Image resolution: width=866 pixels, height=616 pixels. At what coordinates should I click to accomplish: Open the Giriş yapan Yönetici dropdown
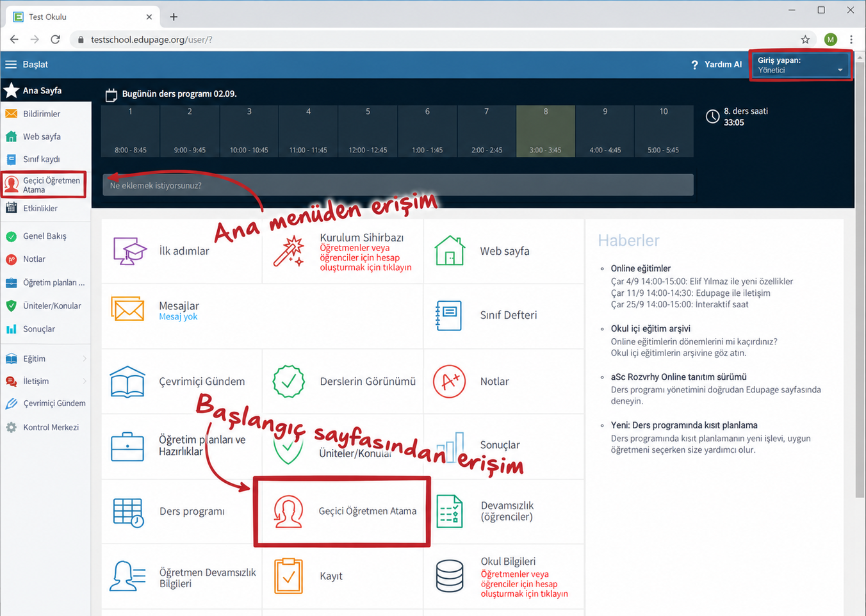point(801,65)
